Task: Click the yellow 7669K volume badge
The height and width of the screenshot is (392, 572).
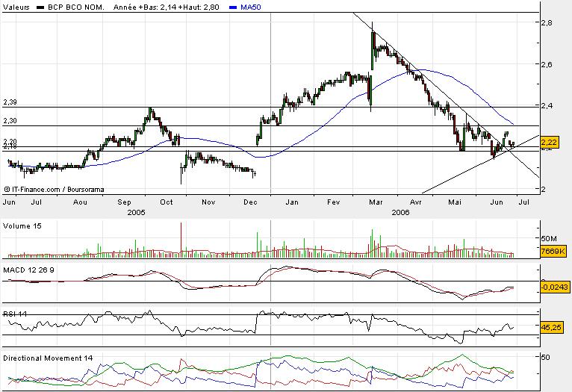Action: pos(553,251)
